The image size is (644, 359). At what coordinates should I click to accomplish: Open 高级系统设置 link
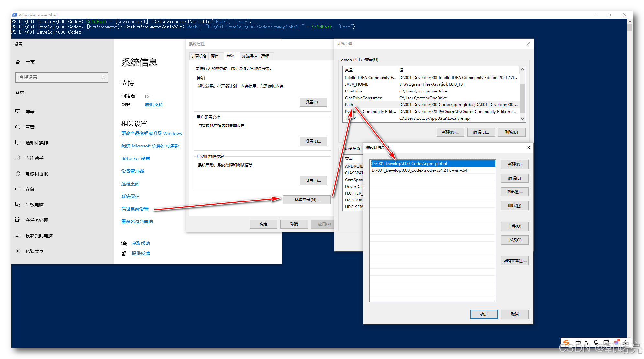135,209
